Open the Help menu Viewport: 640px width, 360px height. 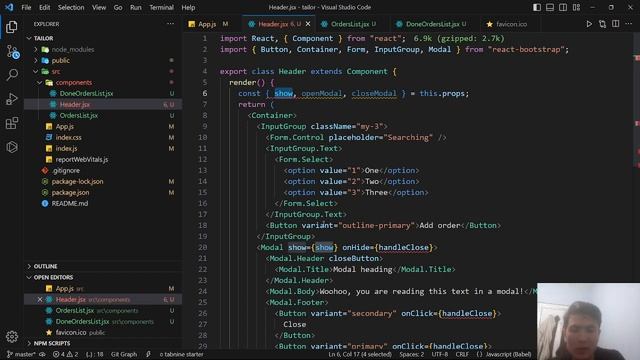click(x=188, y=7)
